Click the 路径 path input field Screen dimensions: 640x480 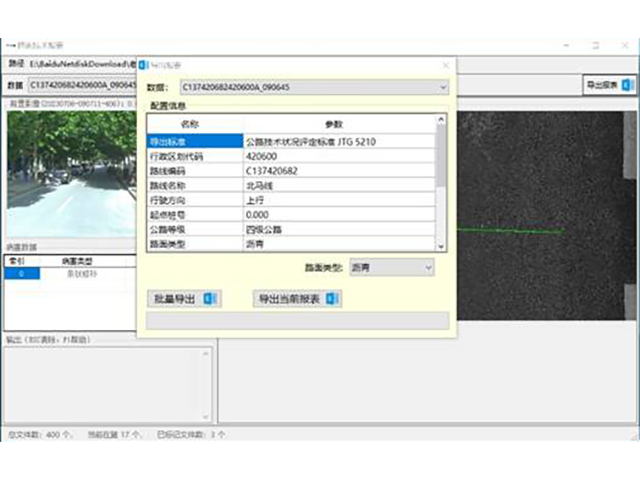[x=80, y=63]
